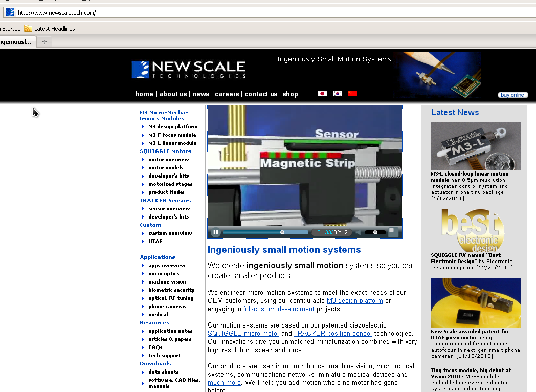Screen dimensions: 536x392
Task: Click the header product banner image
Action: tap(437, 75)
